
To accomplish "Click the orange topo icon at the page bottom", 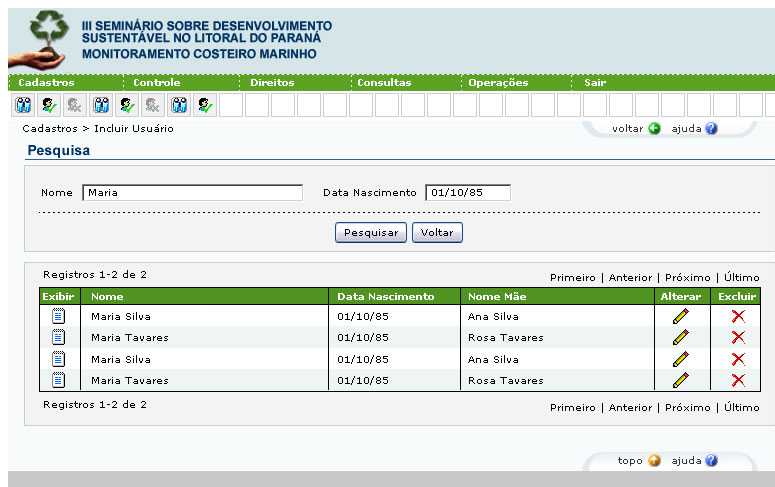I will click(x=655, y=461).
